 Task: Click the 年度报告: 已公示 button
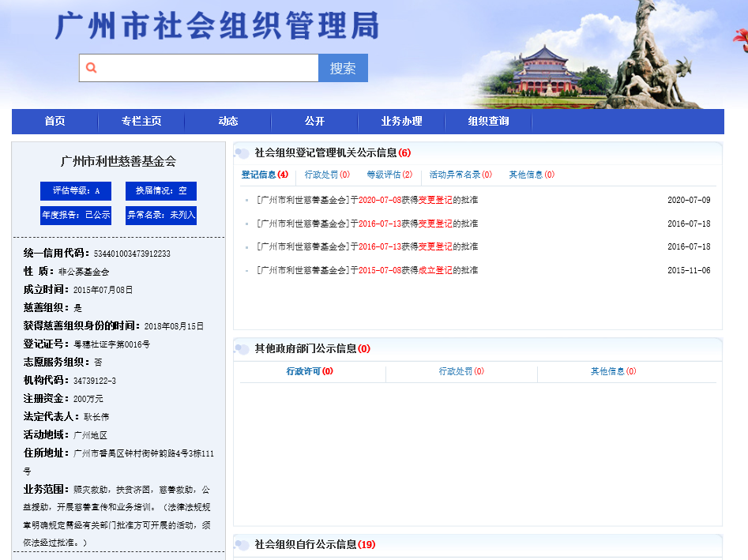76,215
